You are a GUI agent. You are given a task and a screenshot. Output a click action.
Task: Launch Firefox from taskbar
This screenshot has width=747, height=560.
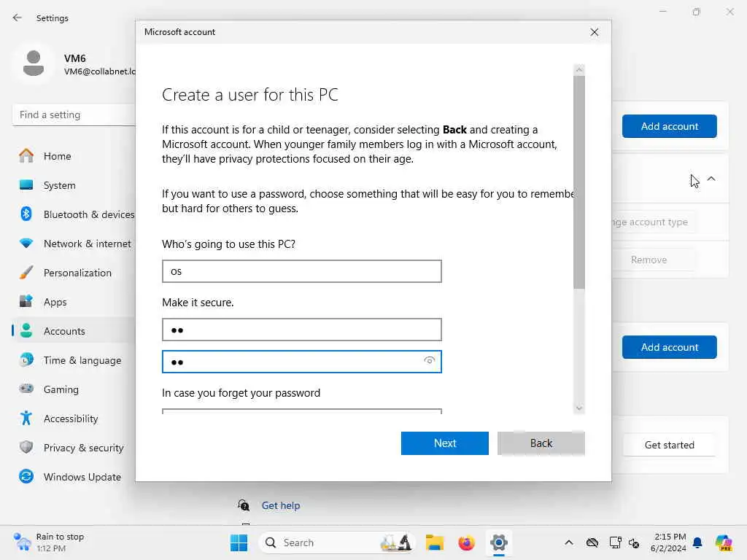tap(466, 542)
